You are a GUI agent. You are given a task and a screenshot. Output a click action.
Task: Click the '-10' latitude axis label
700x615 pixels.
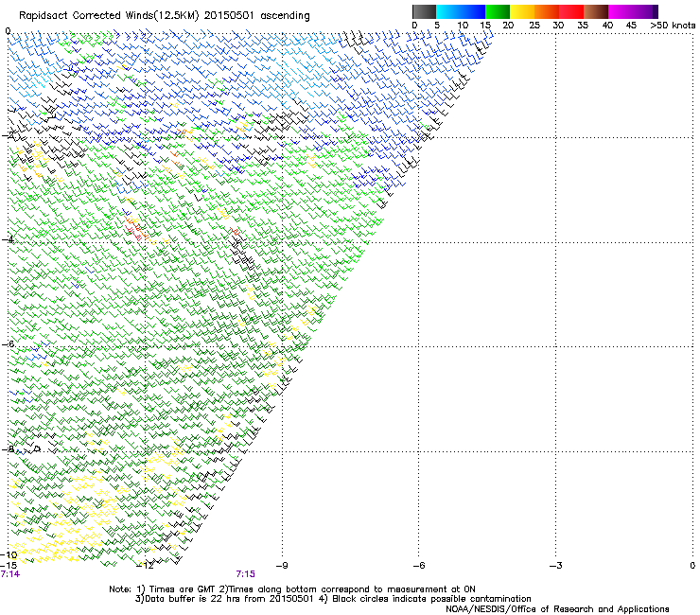(x=9, y=555)
